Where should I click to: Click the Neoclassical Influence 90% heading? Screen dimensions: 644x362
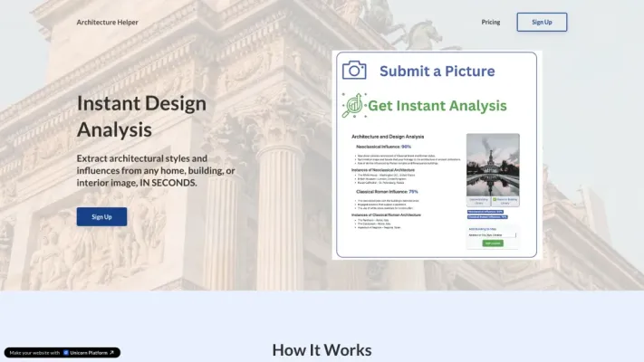point(384,146)
